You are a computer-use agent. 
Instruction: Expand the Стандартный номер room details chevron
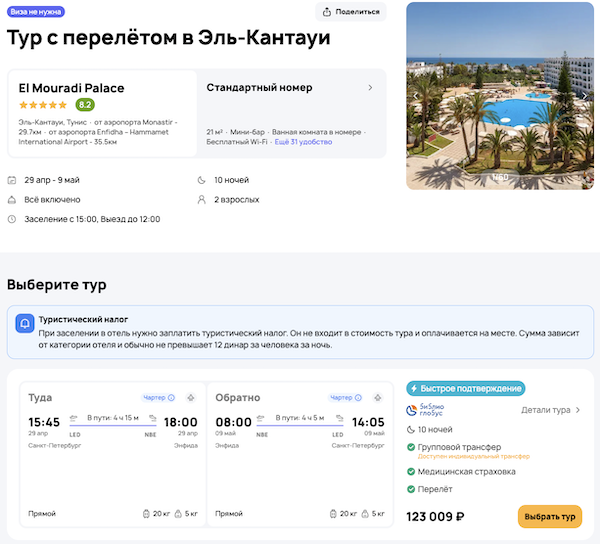pyautogui.click(x=370, y=88)
